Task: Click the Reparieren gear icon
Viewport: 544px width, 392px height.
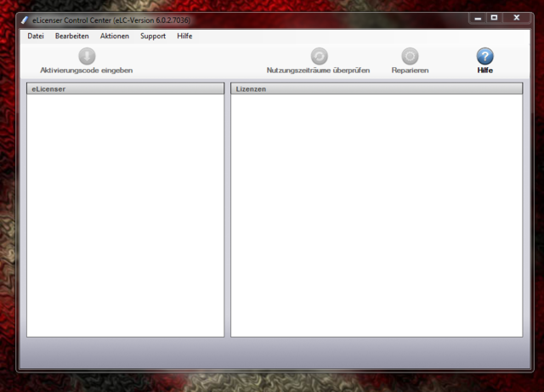Action: 410,56
